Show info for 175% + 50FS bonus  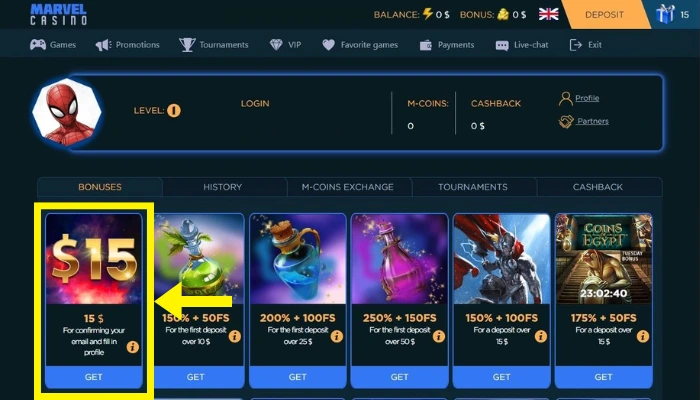click(x=642, y=336)
